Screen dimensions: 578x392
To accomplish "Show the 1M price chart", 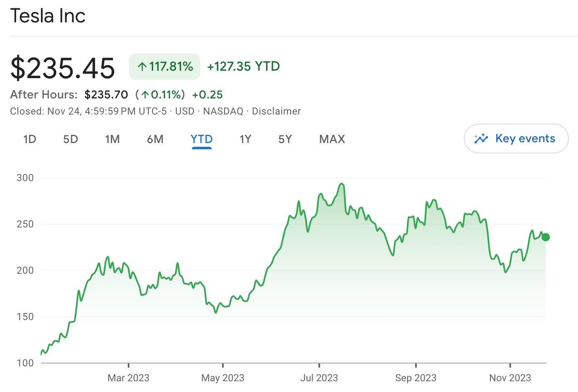I will pyautogui.click(x=112, y=139).
